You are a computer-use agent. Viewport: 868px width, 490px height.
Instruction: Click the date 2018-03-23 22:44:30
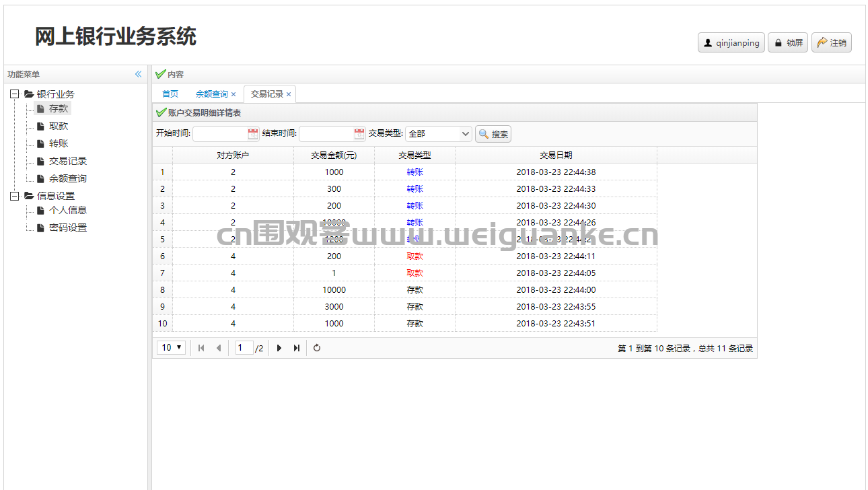click(x=556, y=205)
